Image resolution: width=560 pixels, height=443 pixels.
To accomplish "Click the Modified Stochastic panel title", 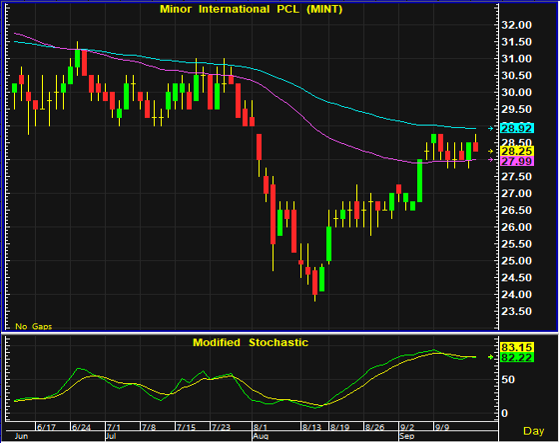I will (x=250, y=342).
